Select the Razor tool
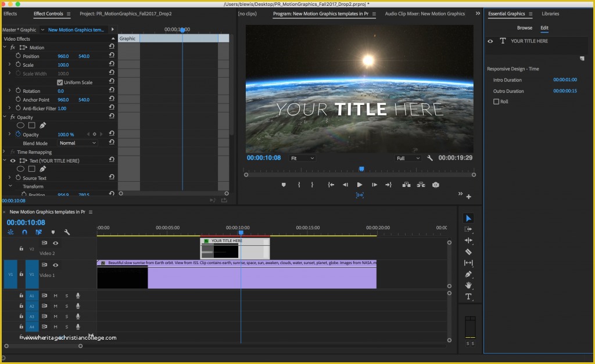Screen dimensions: 595x364 click(x=468, y=252)
